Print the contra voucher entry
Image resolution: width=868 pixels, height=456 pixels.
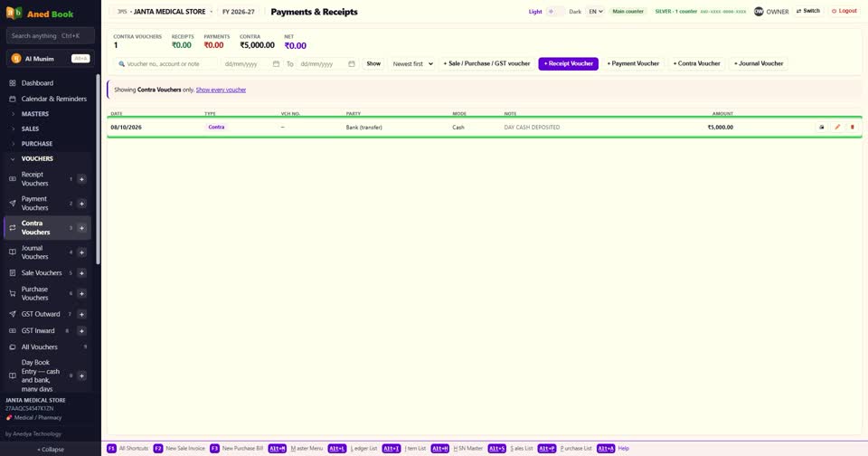pyautogui.click(x=822, y=128)
